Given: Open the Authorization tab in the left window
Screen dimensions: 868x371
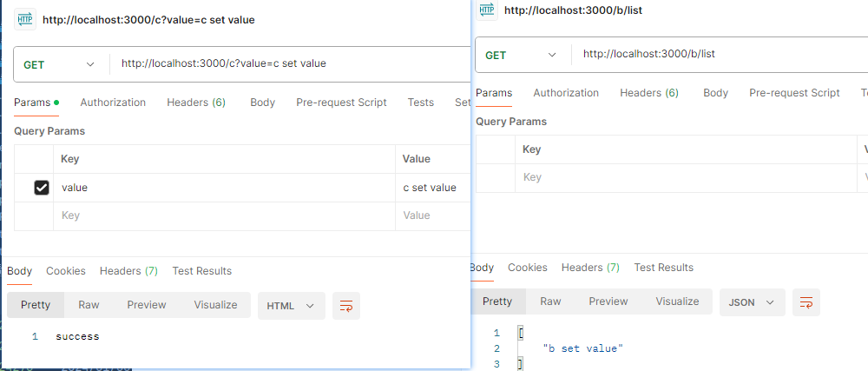Looking at the screenshot, I should tap(113, 103).
